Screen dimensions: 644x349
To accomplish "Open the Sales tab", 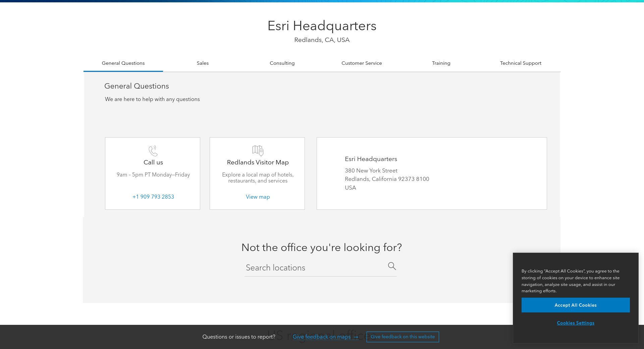I will point(203,63).
